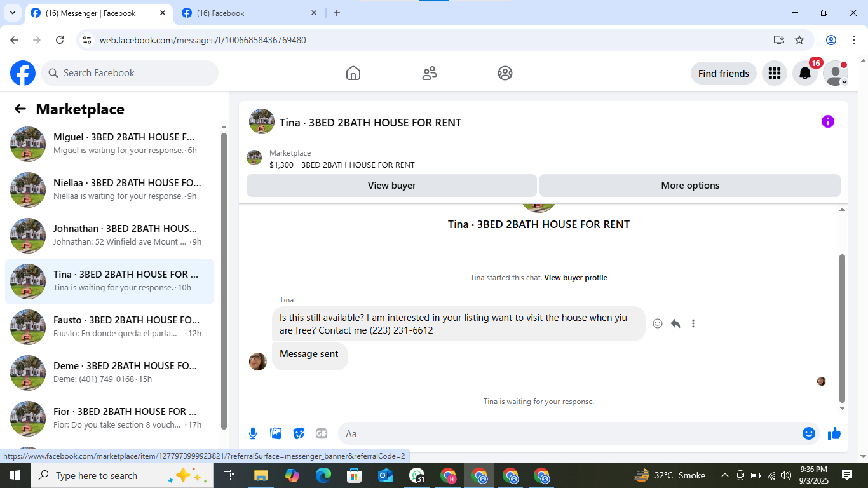
Task: Open the weather 32°C Smoke widget
Action: [670, 475]
